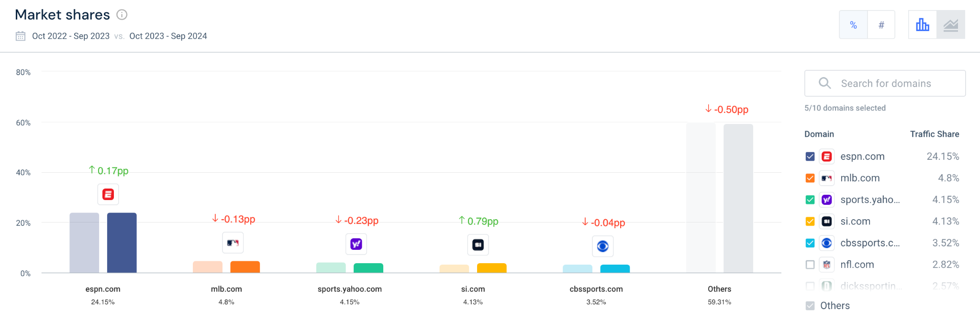Screen dimensions: 980x323
Task: Toggle the Others checkbox
Action: (810, 306)
